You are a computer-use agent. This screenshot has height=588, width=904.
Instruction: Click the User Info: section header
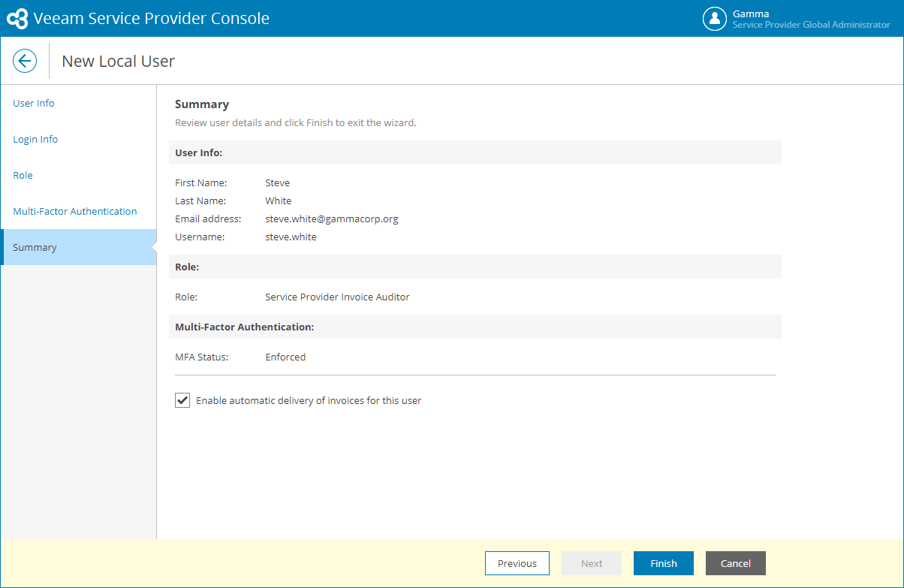(475, 152)
